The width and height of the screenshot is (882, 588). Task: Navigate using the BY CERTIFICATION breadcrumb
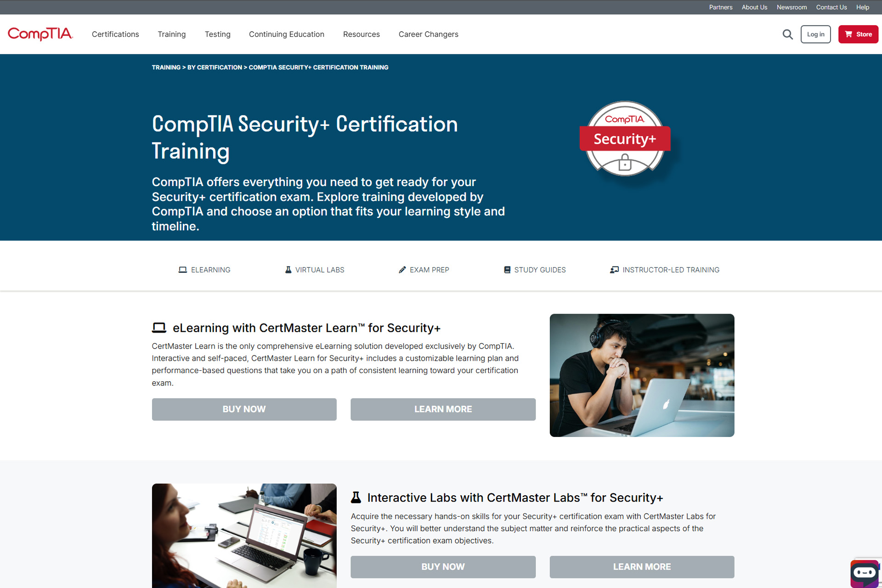coord(215,67)
